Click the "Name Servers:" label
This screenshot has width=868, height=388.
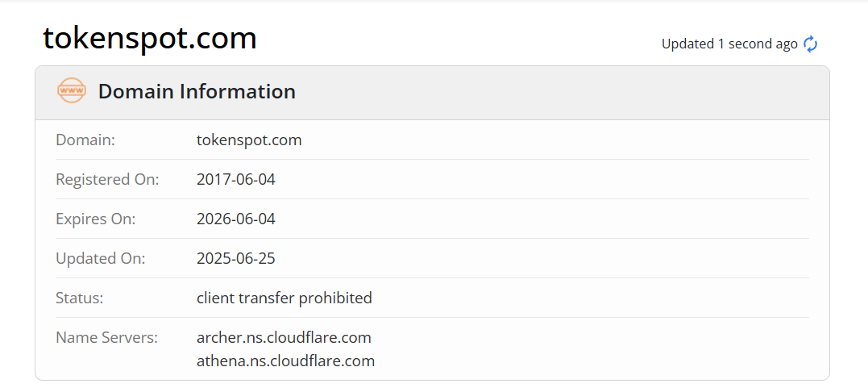[x=106, y=337]
